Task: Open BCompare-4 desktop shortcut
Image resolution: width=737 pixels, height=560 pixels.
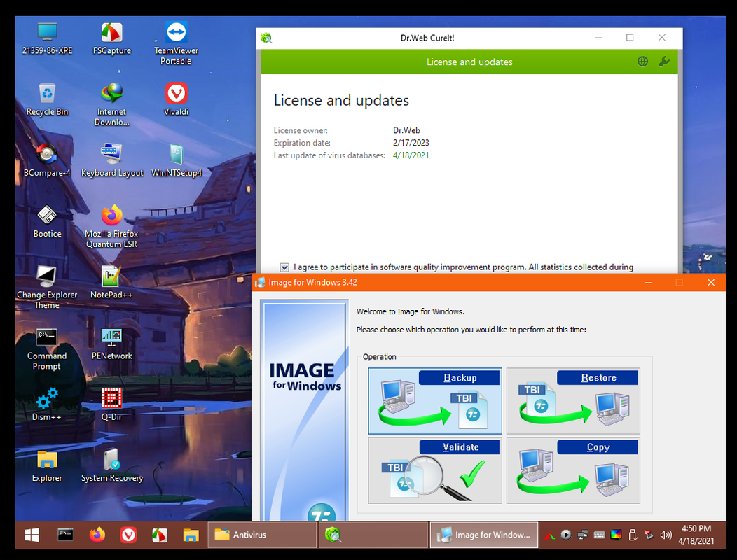Action: click(47, 161)
